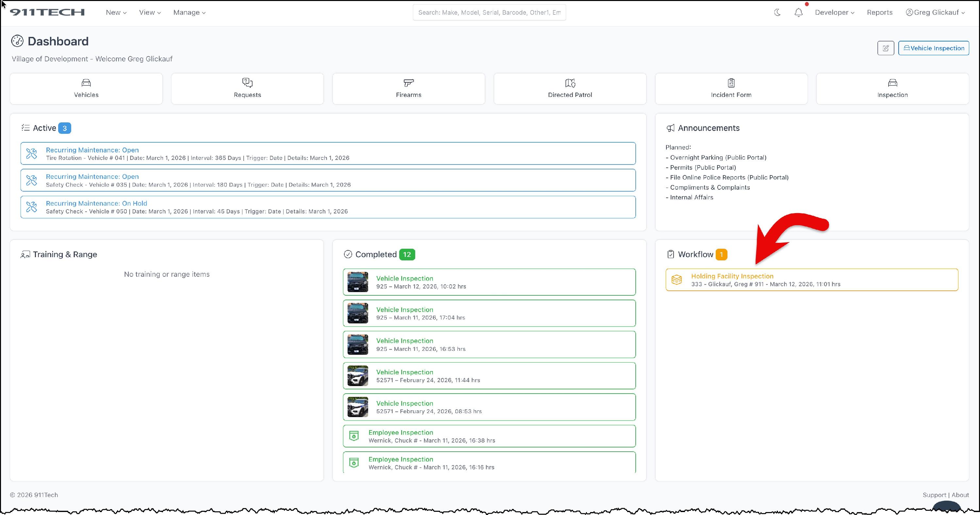Open the Firearms shortcut tile

409,88
